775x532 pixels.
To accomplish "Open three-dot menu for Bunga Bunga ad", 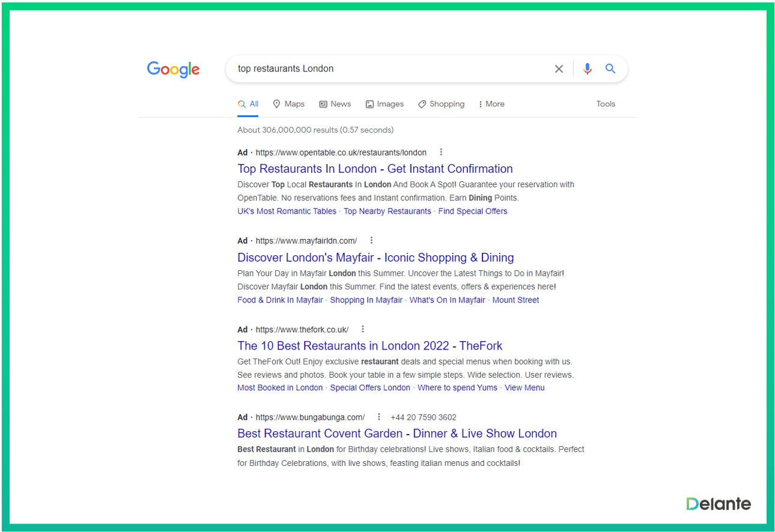I will (x=379, y=417).
